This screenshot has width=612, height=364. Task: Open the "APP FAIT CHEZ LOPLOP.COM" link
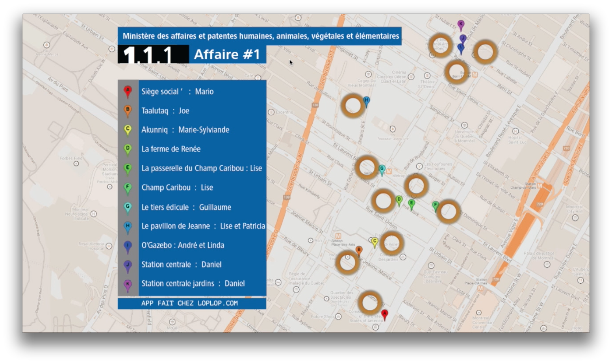pyautogui.click(x=189, y=303)
